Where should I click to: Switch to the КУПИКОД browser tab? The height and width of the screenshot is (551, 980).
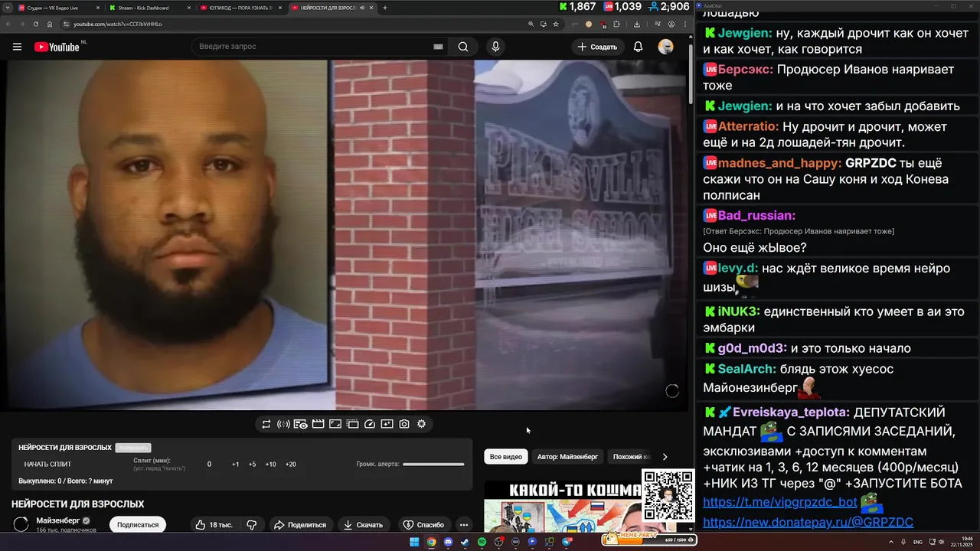click(x=240, y=8)
